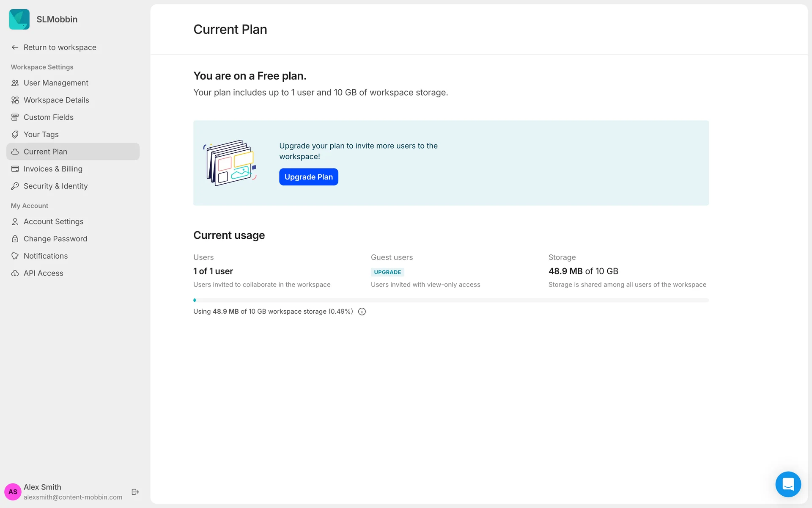This screenshot has width=812, height=508.
Task: Click the storage usage info icon
Action: pos(362,312)
